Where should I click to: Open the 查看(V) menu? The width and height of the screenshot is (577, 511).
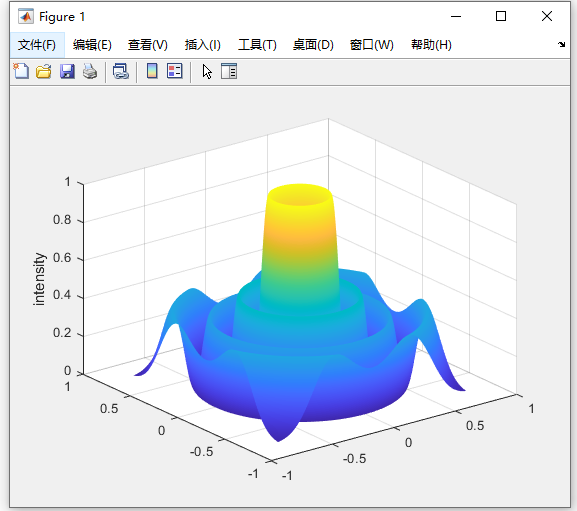(148, 45)
